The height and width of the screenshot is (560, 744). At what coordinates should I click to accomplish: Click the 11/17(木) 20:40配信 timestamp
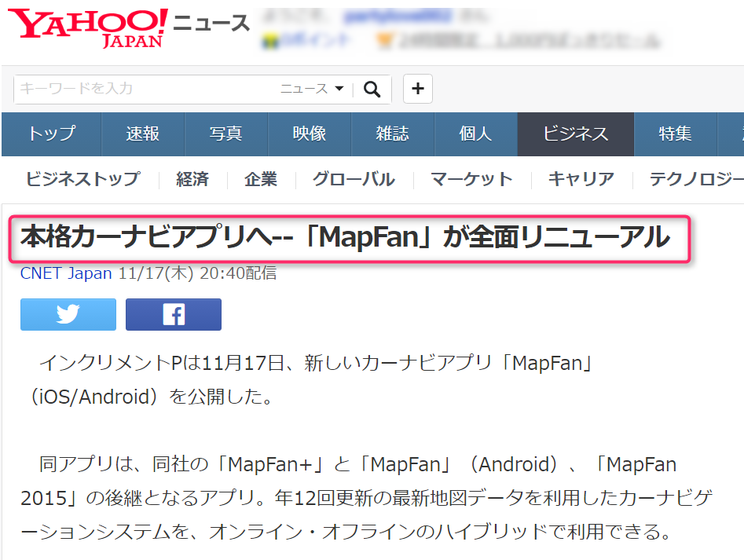(x=197, y=273)
